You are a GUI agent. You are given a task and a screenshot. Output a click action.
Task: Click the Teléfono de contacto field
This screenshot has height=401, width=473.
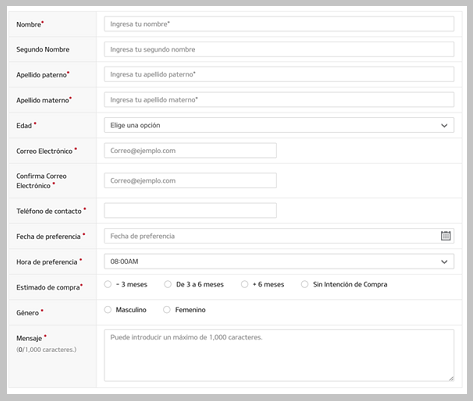click(190, 210)
